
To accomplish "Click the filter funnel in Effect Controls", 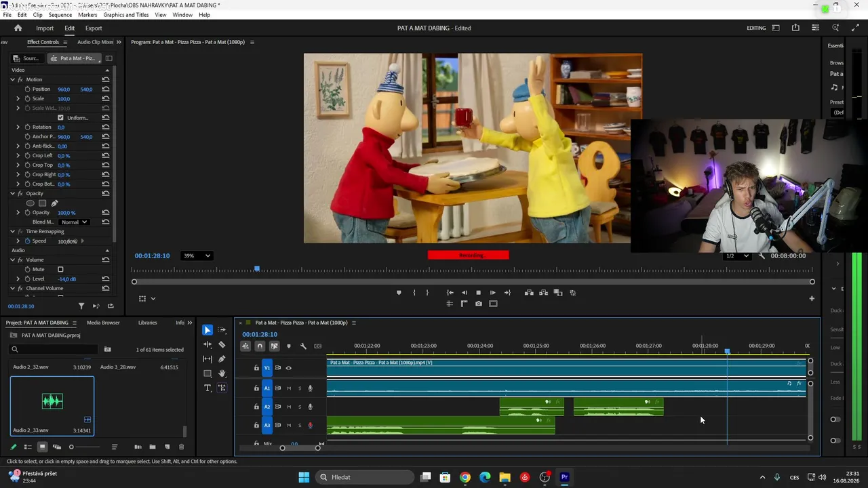I will pyautogui.click(x=81, y=306).
